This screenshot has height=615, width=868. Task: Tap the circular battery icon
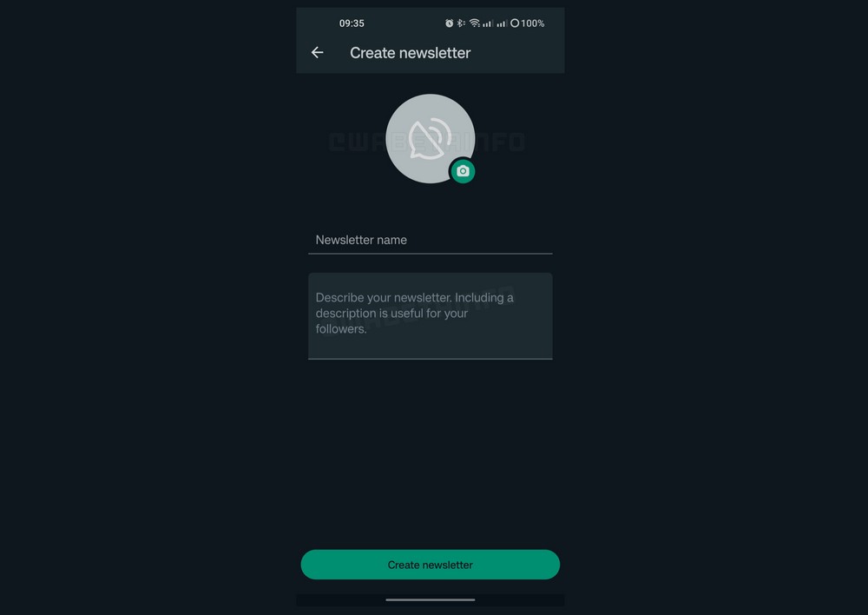[x=515, y=23]
